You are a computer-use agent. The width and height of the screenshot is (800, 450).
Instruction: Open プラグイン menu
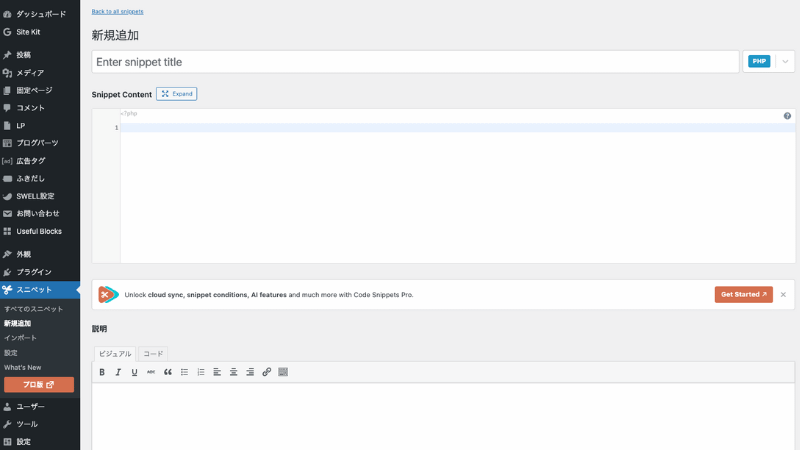click(40, 272)
